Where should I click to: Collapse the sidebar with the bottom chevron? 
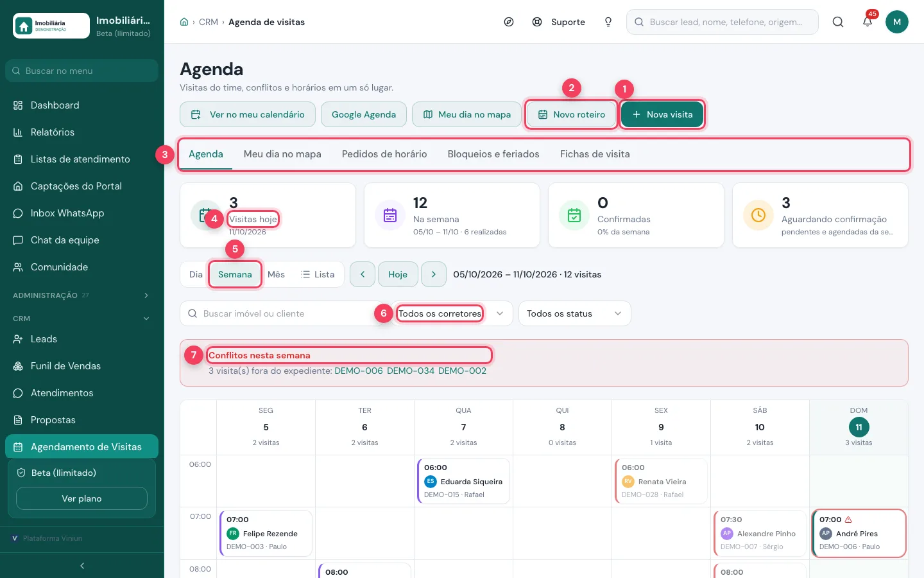tap(82, 566)
